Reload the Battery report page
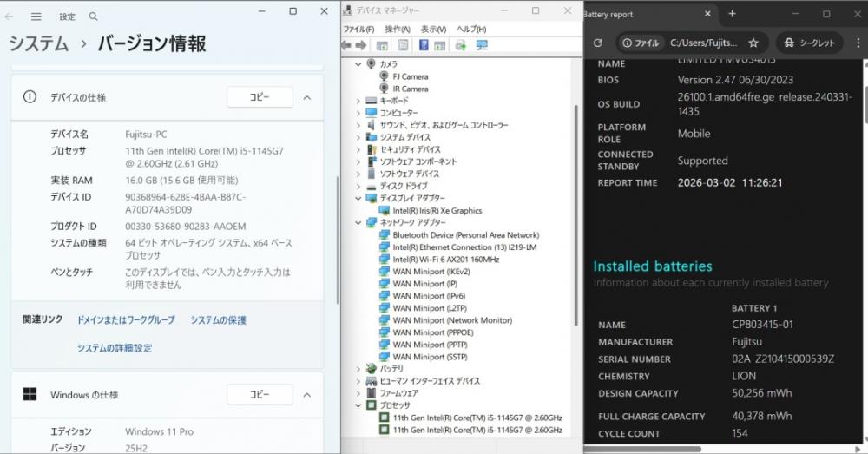 pos(598,43)
